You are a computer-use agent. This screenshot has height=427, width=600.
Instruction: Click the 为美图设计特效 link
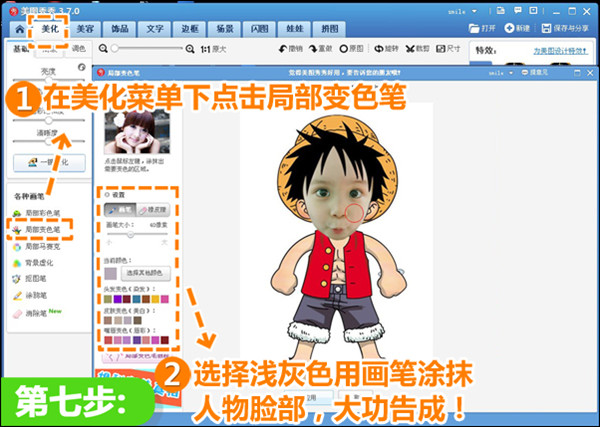(x=561, y=51)
